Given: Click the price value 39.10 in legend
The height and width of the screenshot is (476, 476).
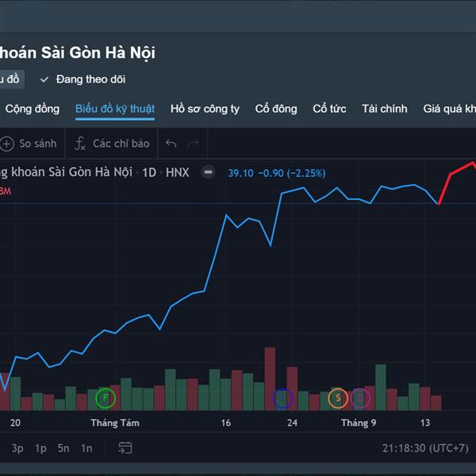Looking at the screenshot, I should coord(240,173).
